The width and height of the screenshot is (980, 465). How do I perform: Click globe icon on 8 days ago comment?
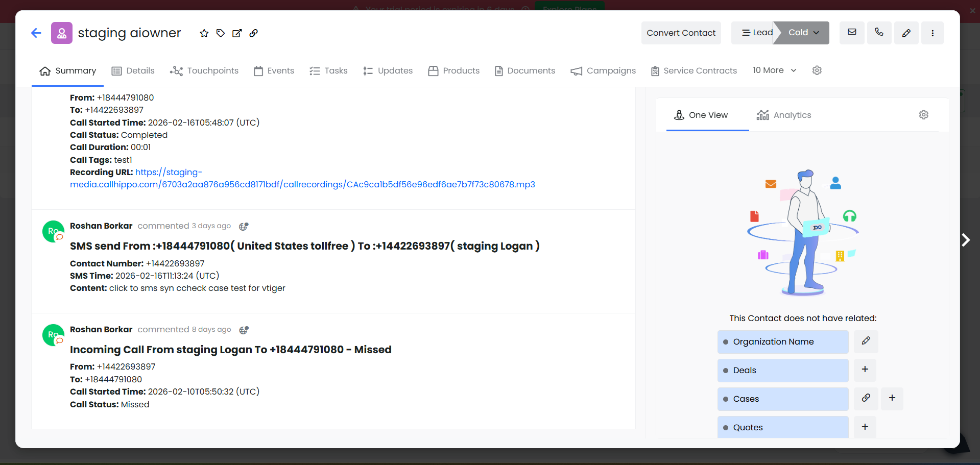point(244,330)
